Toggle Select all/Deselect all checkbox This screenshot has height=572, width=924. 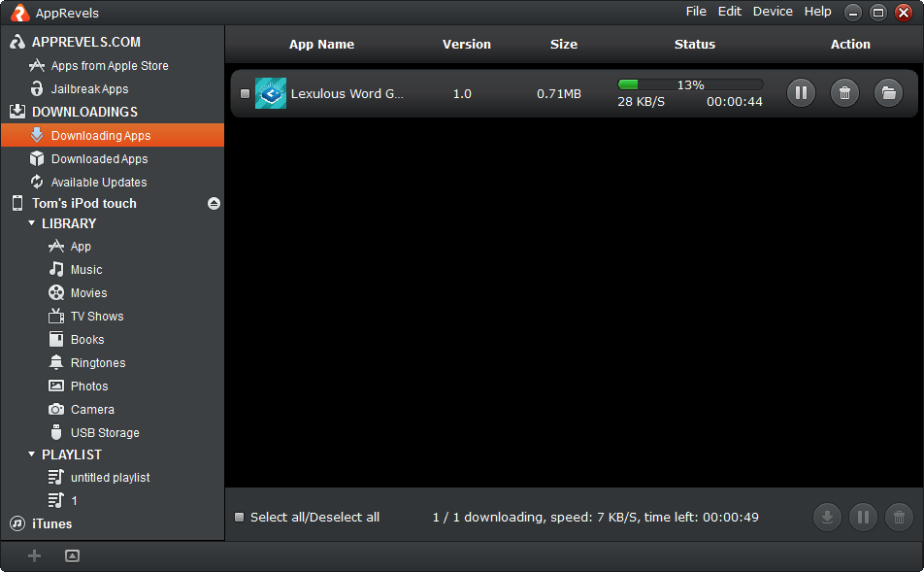[x=239, y=518]
